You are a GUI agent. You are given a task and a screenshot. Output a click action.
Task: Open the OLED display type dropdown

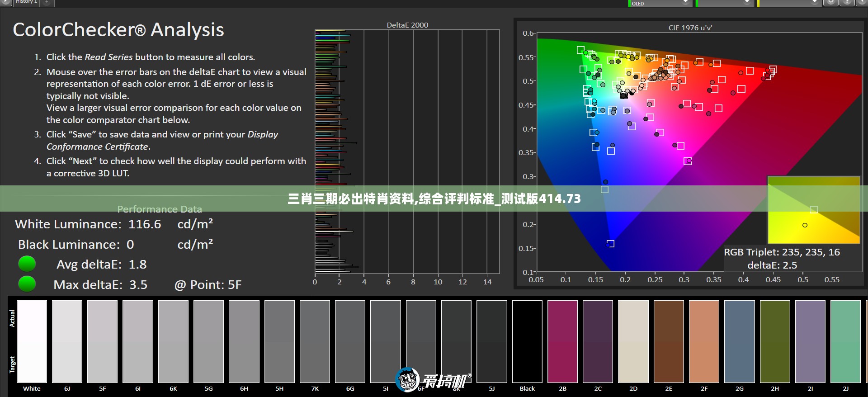pyautogui.click(x=660, y=3)
